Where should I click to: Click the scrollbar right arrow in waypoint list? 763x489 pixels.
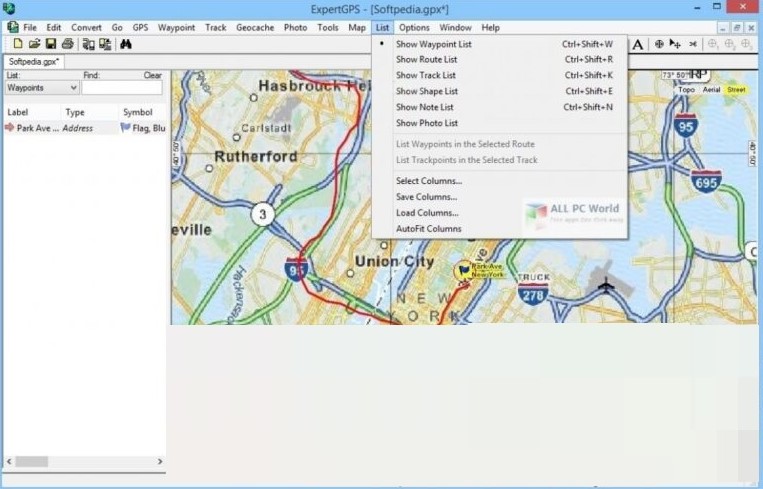point(160,461)
